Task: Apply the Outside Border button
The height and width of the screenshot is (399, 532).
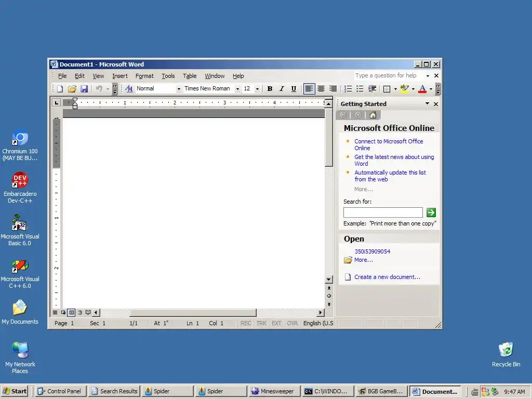Action: tap(387, 89)
